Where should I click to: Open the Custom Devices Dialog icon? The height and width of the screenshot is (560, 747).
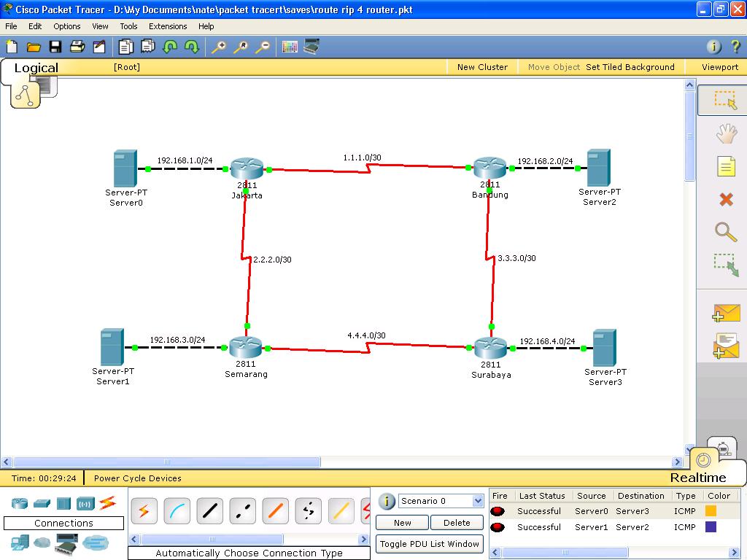[x=311, y=47]
